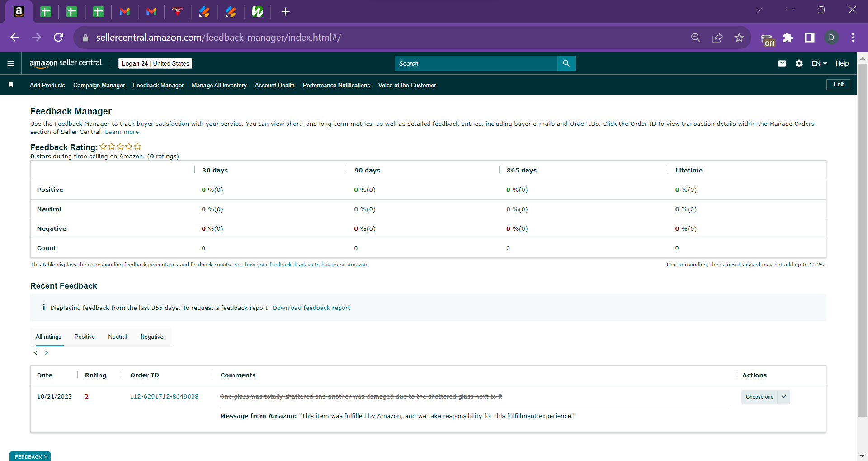Open order 112-6291712-8649038

pos(164,397)
